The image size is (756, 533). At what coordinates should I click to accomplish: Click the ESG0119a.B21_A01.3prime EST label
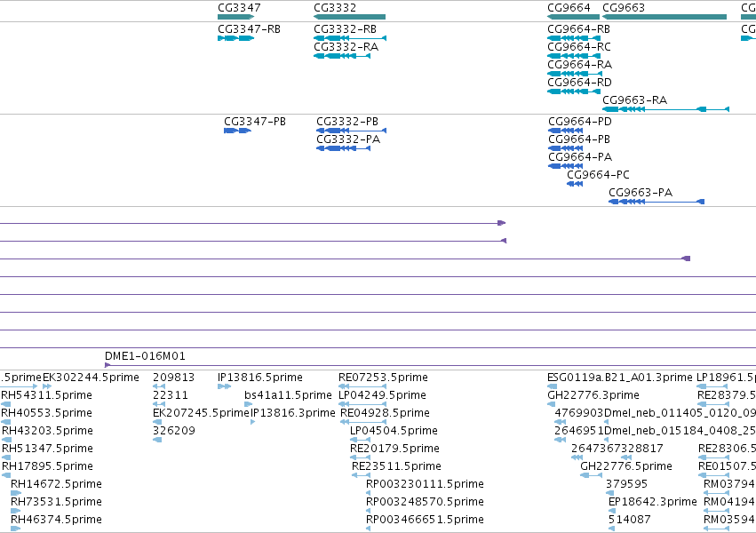pyautogui.click(x=619, y=378)
